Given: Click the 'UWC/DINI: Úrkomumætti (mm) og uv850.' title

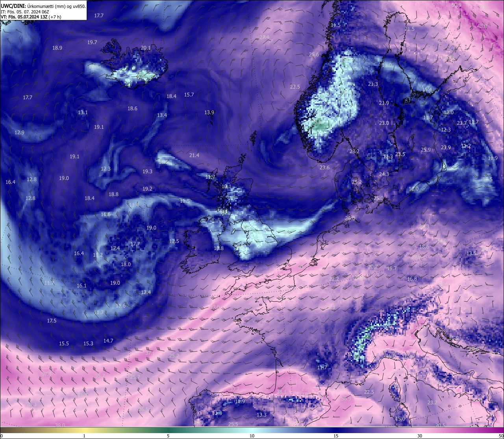Looking at the screenshot, I should pos(43,6).
